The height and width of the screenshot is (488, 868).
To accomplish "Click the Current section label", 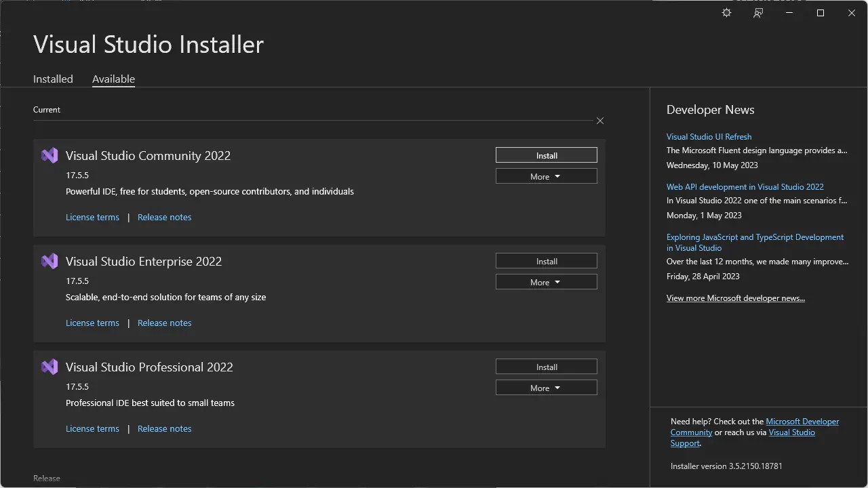I will pyautogui.click(x=47, y=109).
